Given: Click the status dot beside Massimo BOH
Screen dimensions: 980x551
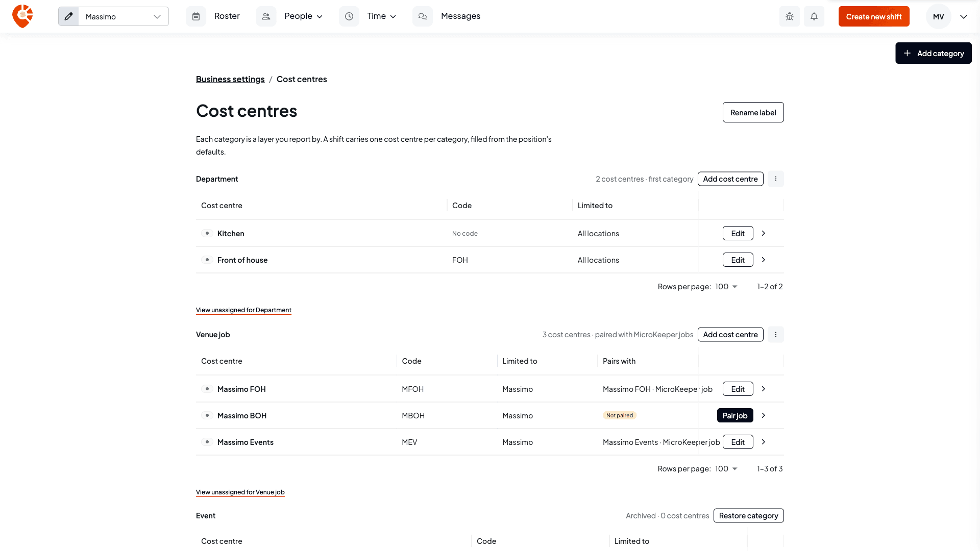Looking at the screenshot, I should point(207,415).
